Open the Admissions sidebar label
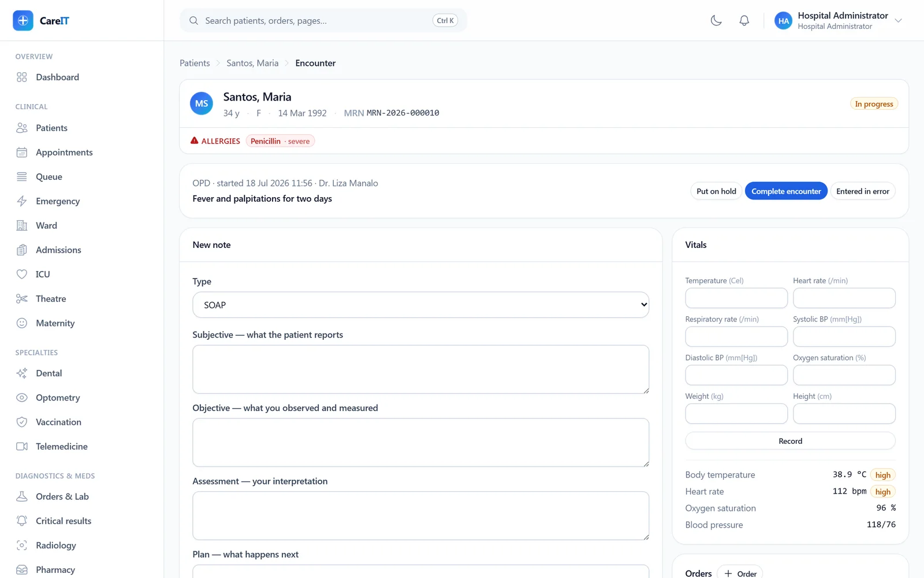The image size is (924, 578). 58,250
